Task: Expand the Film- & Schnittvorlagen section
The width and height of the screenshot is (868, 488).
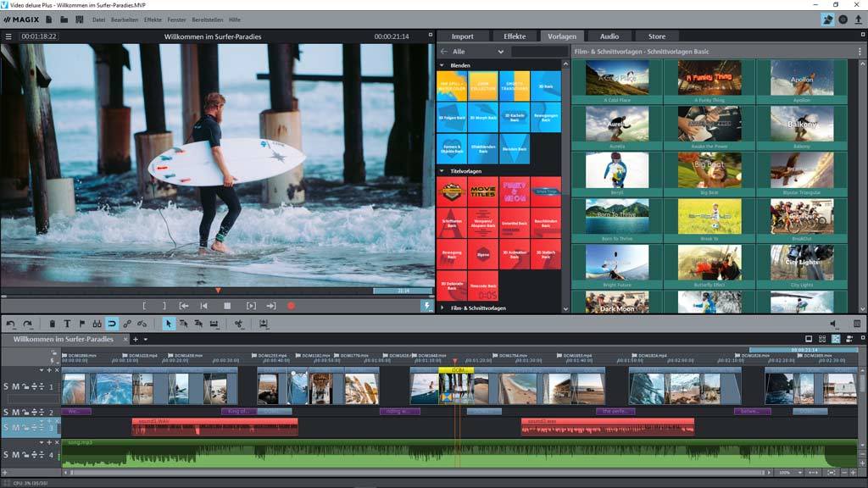Action: (442, 308)
